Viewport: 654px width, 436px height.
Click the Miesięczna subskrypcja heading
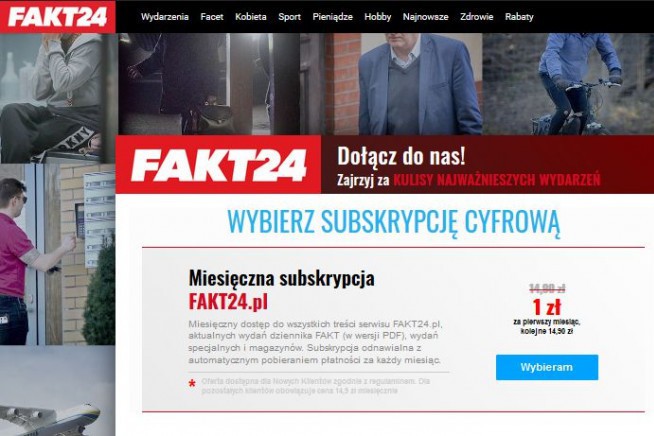tap(282, 278)
